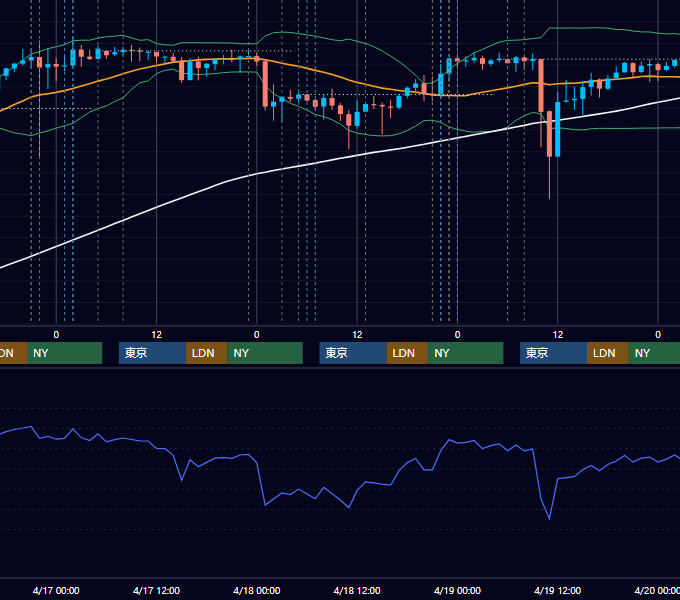The height and width of the screenshot is (600, 680).
Task: Click the hour label 0 above 4/17 00:00
Action: (56, 335)
